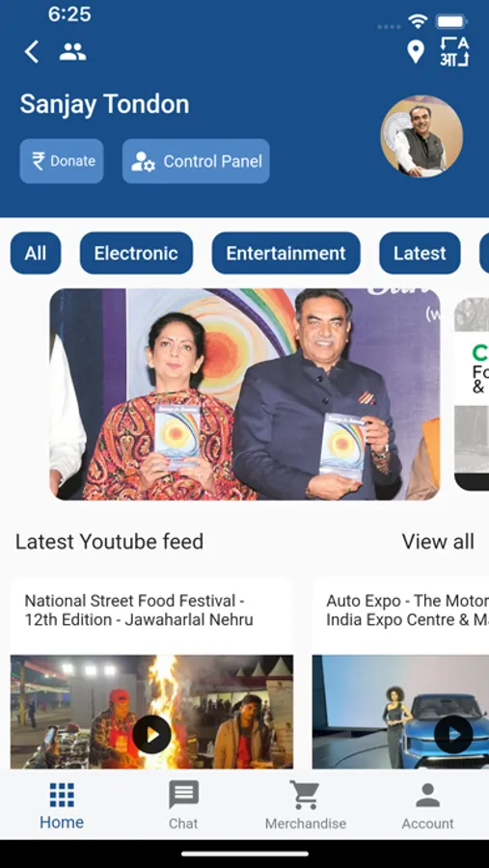Play the Auto Expo video
Image resolution: width=489 pixels, height=868 pixels.
(453, 734)
